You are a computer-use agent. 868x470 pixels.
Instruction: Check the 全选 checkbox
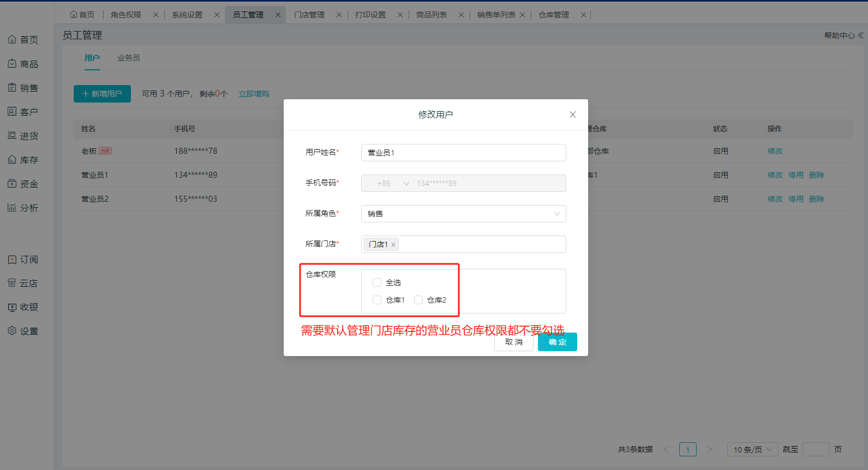(x=377, y=282)
